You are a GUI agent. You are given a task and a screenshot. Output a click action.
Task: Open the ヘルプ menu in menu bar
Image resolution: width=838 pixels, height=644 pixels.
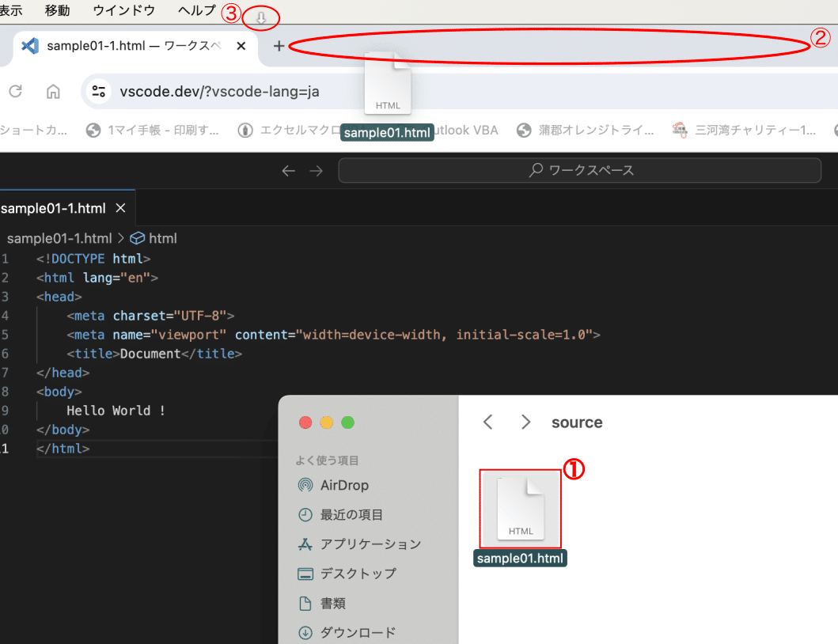(197, 10)
